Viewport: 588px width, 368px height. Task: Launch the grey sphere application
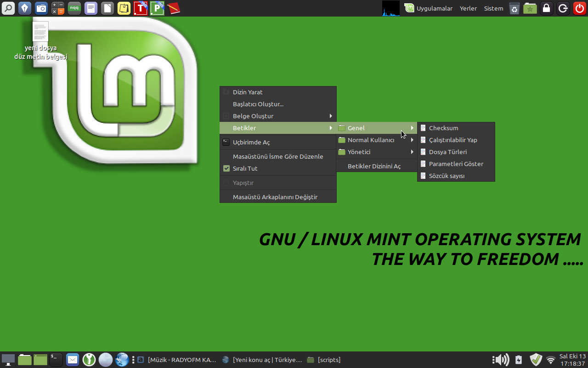click(x=106, y=360)
